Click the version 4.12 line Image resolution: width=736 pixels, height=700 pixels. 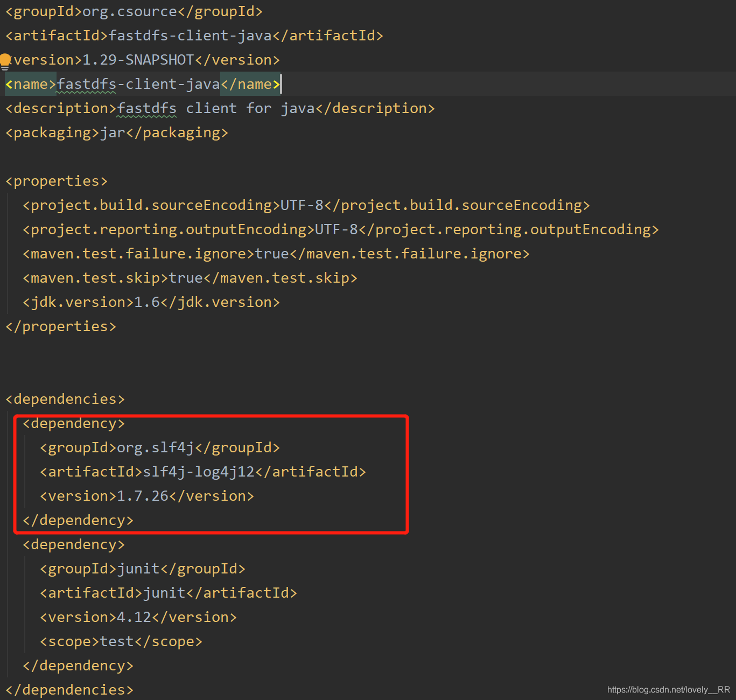tap(138, 617)
